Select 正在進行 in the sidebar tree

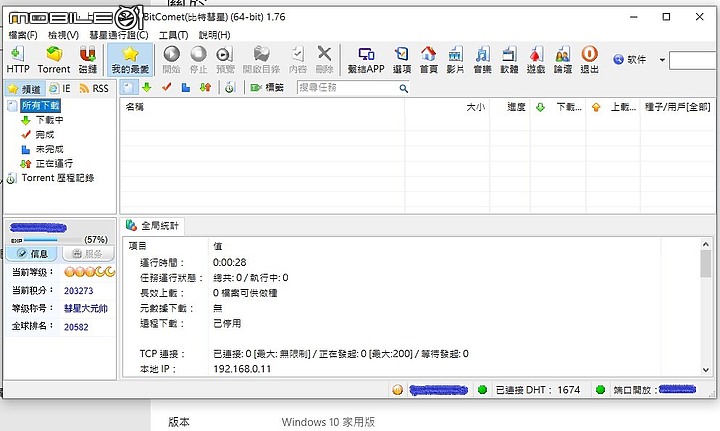coord(54,164)
